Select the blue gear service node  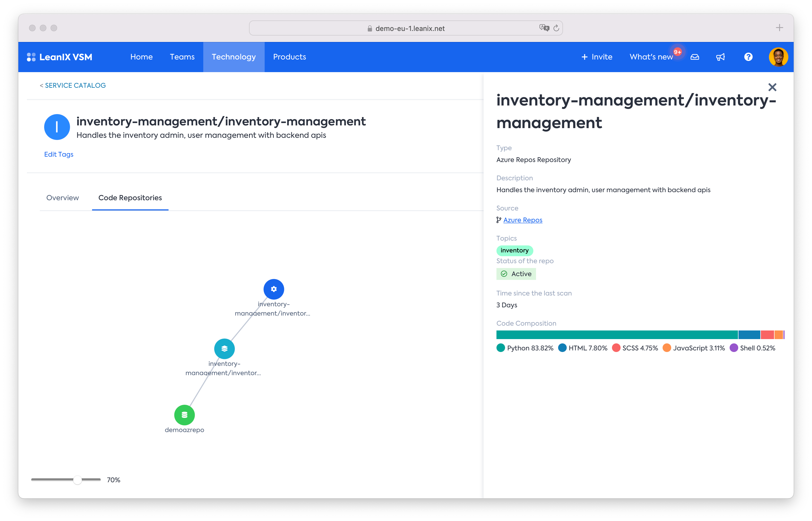(274, 289)
